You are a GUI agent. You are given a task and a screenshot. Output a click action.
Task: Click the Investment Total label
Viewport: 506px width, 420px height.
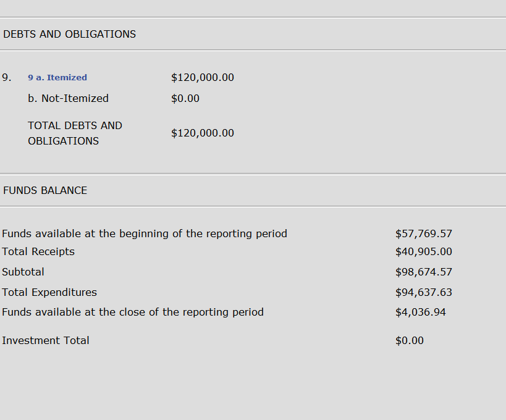click(x=46, y=341)
